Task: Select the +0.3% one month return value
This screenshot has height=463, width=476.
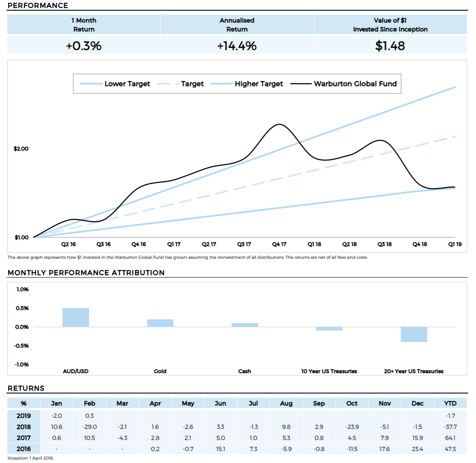Action: pyautogui.click(x=84, y=46)
